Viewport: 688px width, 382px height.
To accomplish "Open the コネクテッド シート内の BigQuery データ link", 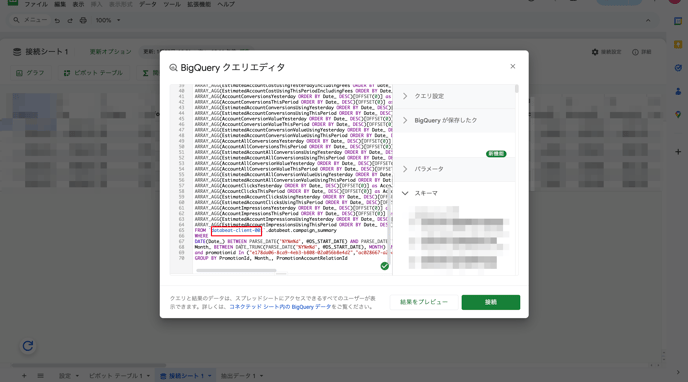I will [x=280, y=307].
